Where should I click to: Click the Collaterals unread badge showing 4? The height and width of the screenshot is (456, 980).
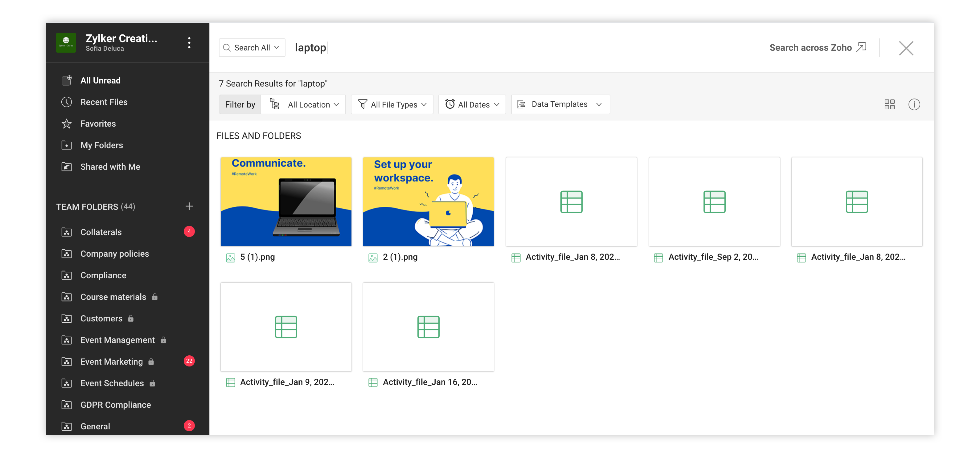coord(189,231)
